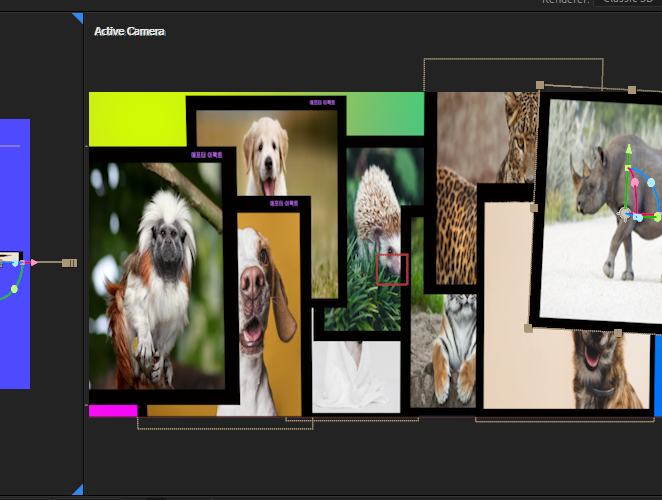Click the rhino layer's bottom-left corner handle
This screenshot has height=500, width=662.
[x=528, y=328]
